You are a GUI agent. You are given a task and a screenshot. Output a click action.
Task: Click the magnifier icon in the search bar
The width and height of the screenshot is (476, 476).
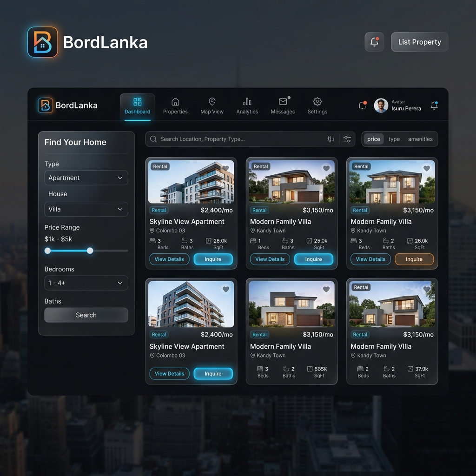pos(153,139)
